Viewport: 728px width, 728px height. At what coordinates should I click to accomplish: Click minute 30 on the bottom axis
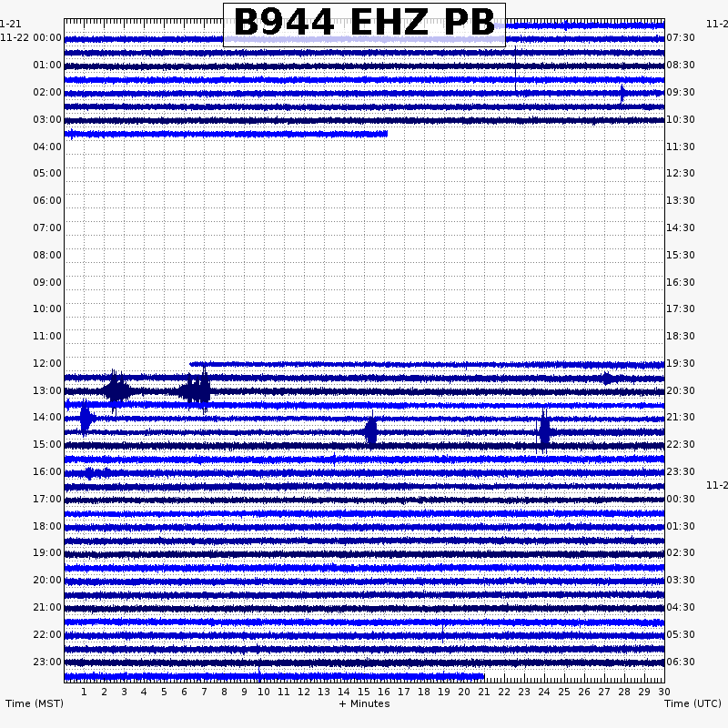point(664,692)
